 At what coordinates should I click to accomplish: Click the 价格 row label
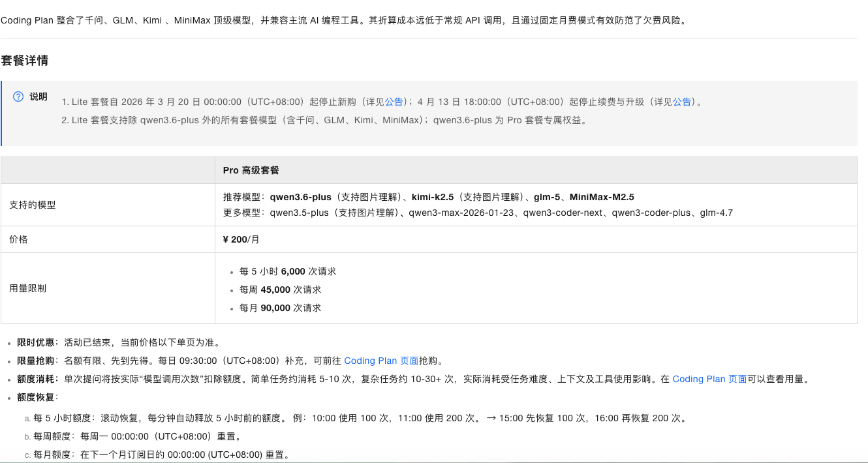click(18, 239)
